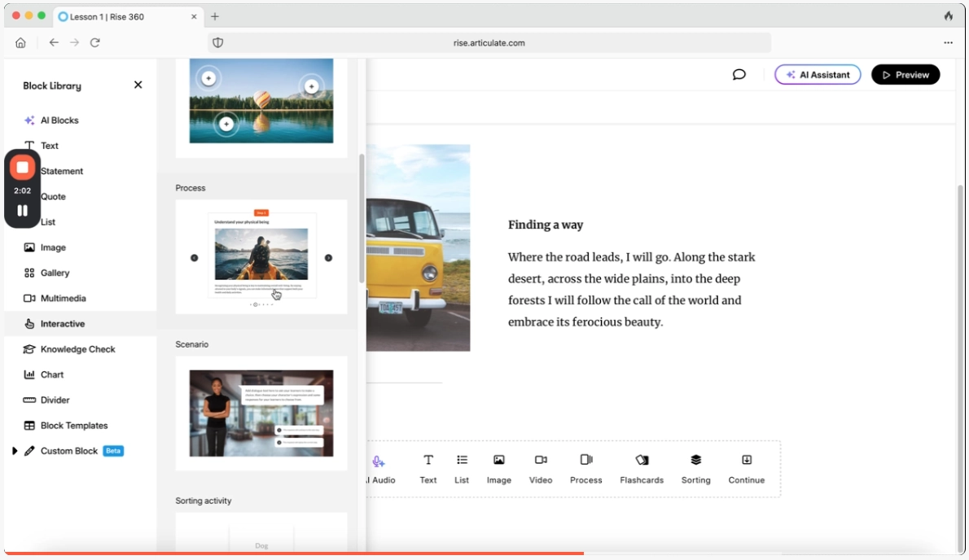969x560 pixels.
Task: Open a new browser tab
Action: 215,16
